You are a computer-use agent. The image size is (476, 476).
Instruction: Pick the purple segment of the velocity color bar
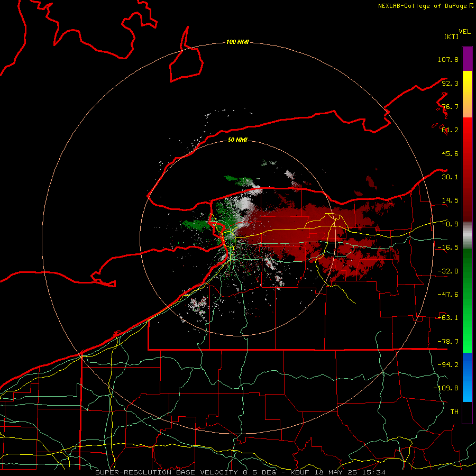click(467, 59)
